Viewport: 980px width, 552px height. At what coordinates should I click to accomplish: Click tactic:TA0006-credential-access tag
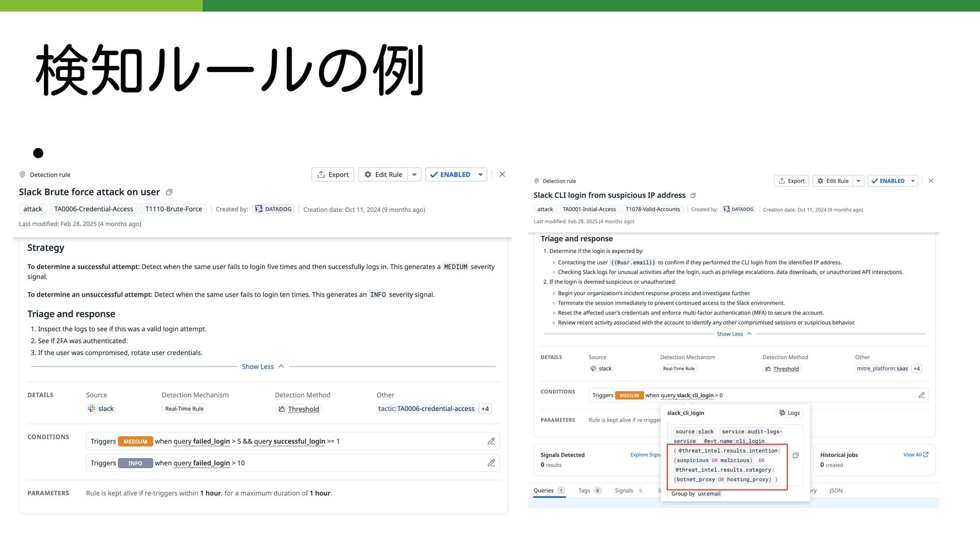pyautogui.click(x=426, y=409)
